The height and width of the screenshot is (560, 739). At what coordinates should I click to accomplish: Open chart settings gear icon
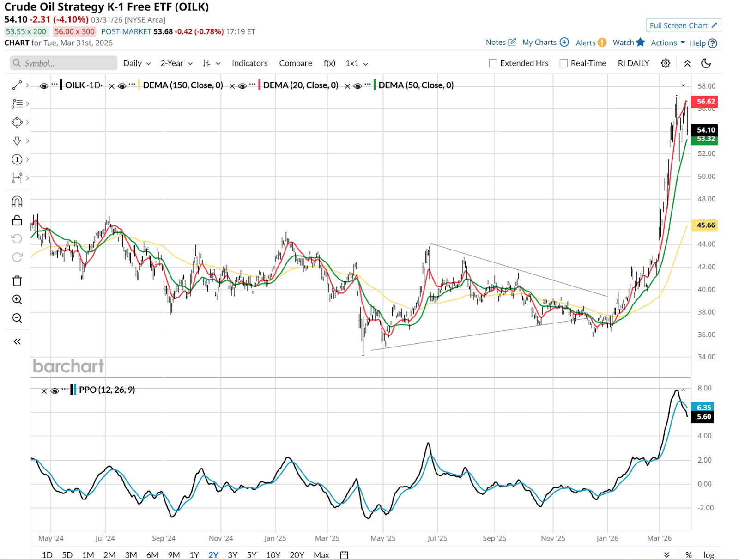coord(666,63)
